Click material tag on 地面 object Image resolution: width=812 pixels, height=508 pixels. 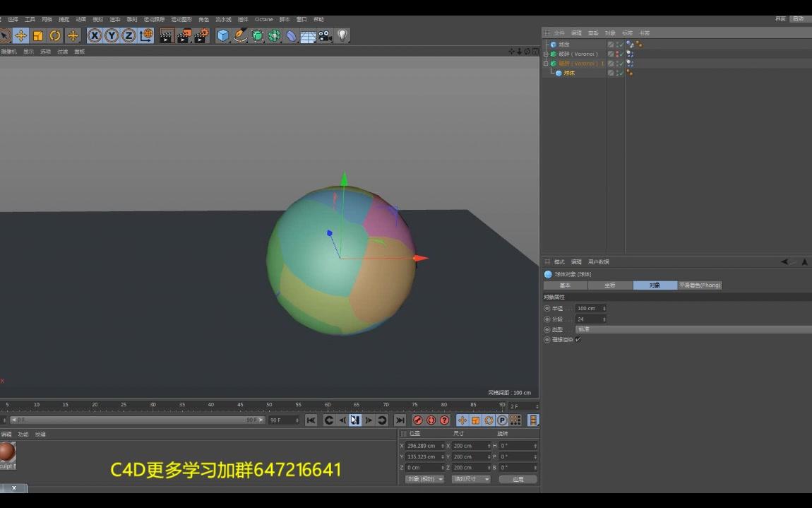pos(639,45)
